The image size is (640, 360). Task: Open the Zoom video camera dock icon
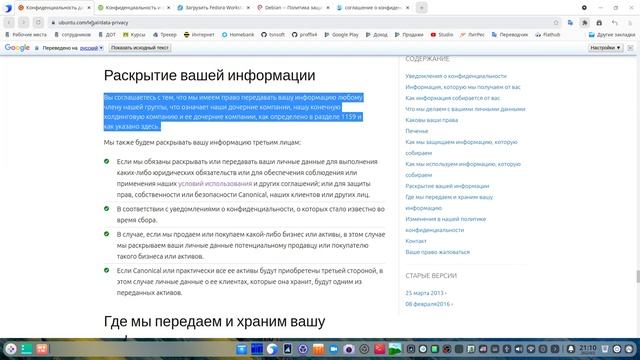(x=334, y=349)
